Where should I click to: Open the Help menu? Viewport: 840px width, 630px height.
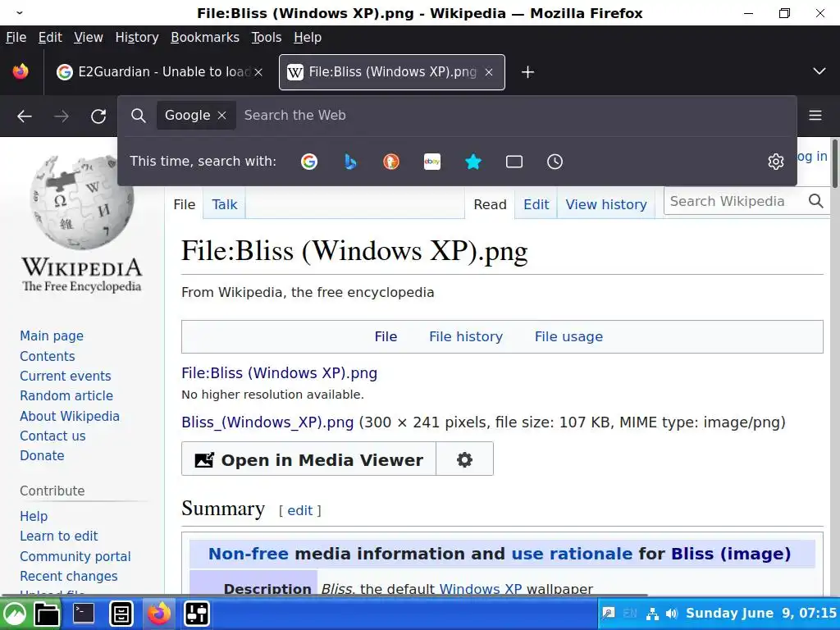click(308, 38)
